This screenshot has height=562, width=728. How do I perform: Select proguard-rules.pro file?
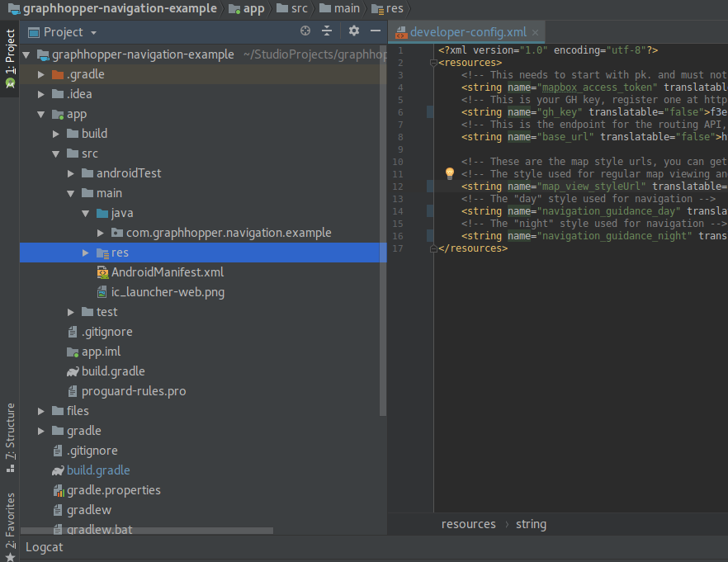(133, 391)
